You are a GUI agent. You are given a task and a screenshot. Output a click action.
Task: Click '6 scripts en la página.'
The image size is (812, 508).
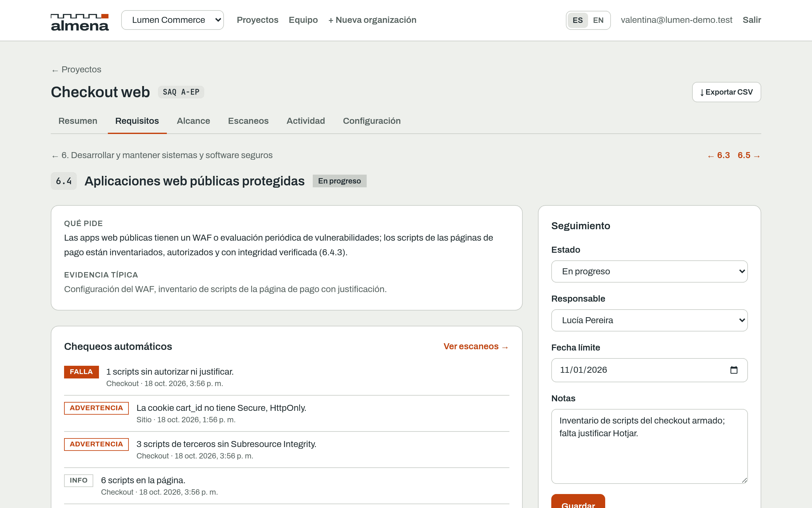point(143,480)
